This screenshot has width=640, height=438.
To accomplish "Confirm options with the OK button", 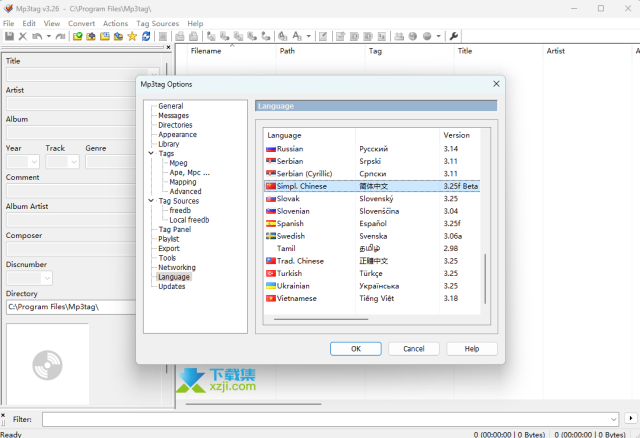I will point(356,349).
